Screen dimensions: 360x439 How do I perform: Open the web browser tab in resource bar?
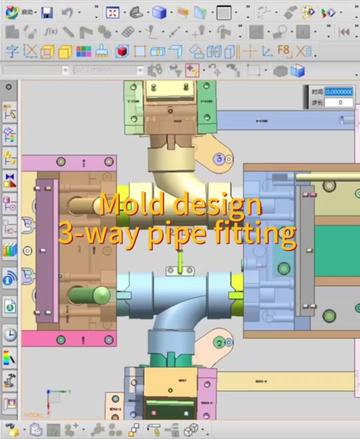pyautogui.click(x=10, y=306)
